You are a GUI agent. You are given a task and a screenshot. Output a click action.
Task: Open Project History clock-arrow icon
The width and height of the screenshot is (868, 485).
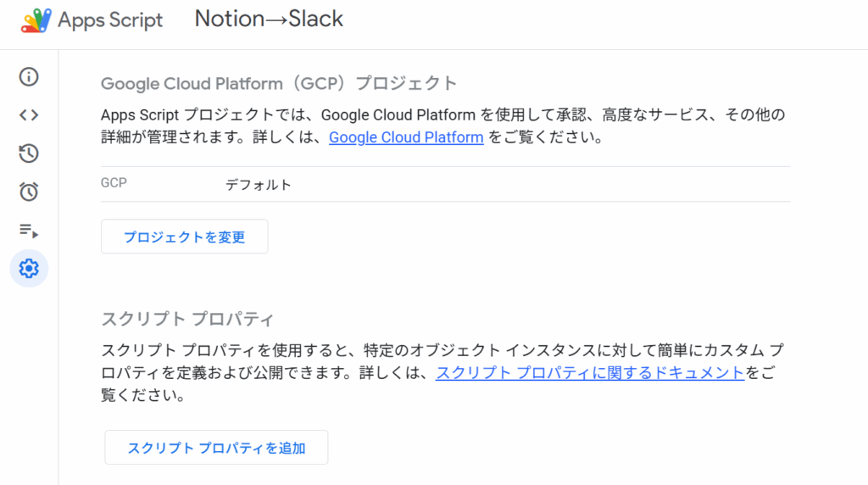click(x=29, y=153)
